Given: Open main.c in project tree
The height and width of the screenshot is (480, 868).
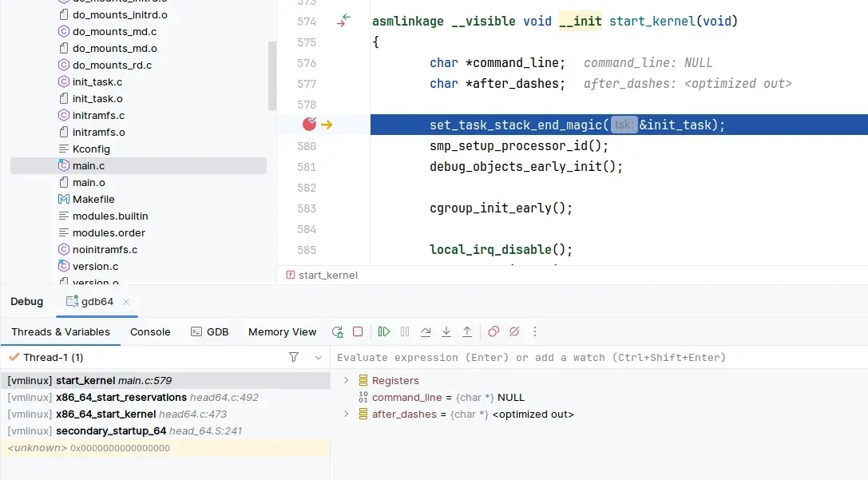Looking at the screenshot, I should (89, 165).
